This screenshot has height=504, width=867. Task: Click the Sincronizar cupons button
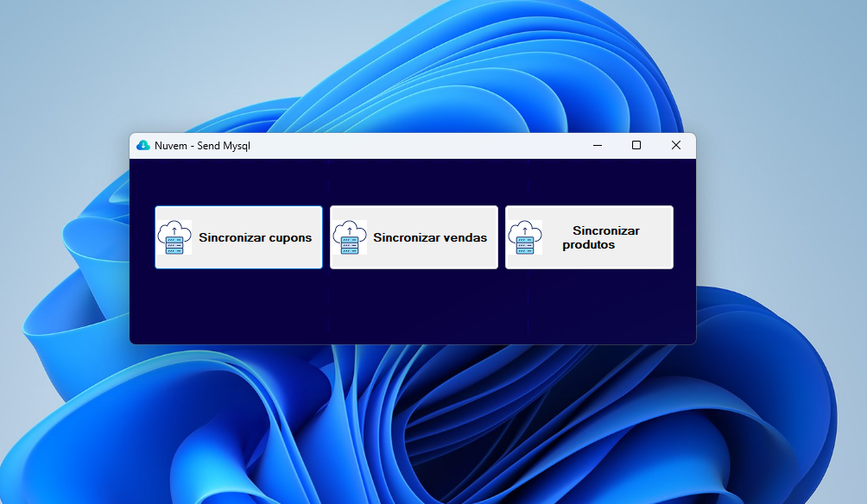[x=239, y=237]
